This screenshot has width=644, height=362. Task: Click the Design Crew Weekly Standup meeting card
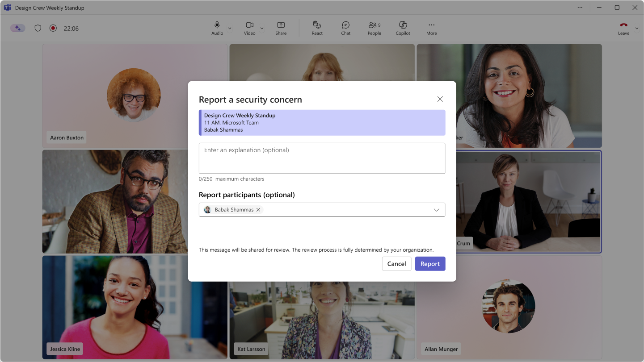point(322,123)
